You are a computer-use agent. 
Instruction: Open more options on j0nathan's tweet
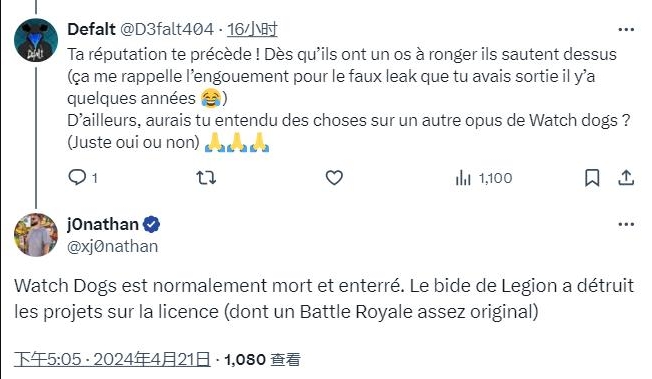click(626, 224)
